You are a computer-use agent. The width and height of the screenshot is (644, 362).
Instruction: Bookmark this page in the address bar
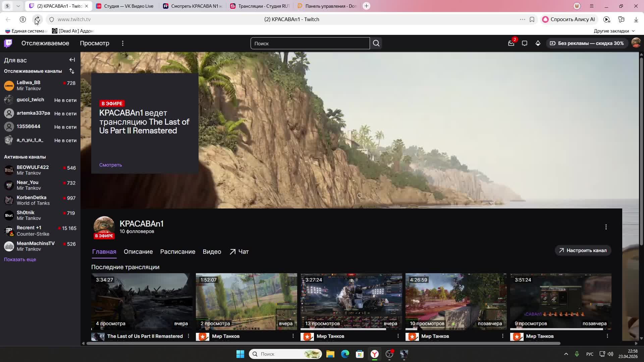click(x=532, y=19)
